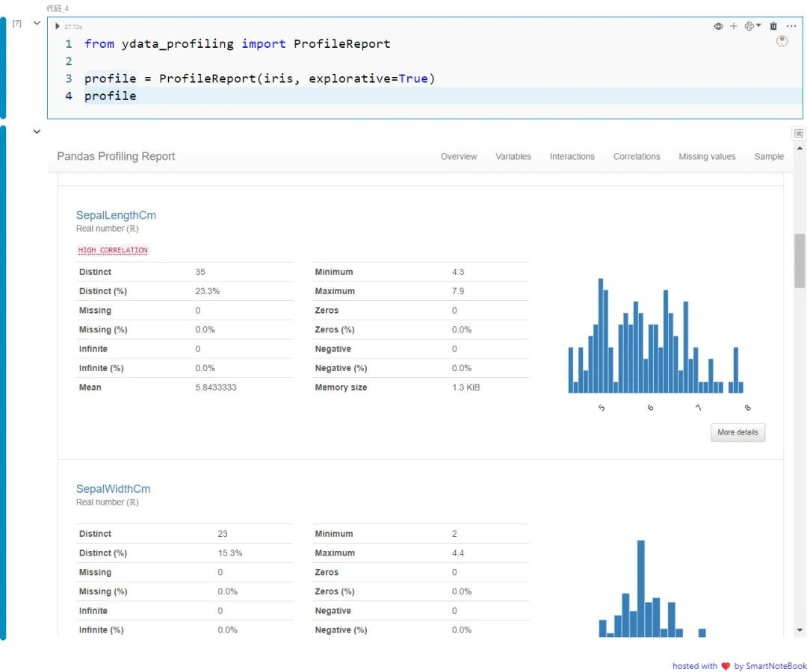Collapse the output area chevron
This screenshot has width=807, height=672.
tap(37, 131)
